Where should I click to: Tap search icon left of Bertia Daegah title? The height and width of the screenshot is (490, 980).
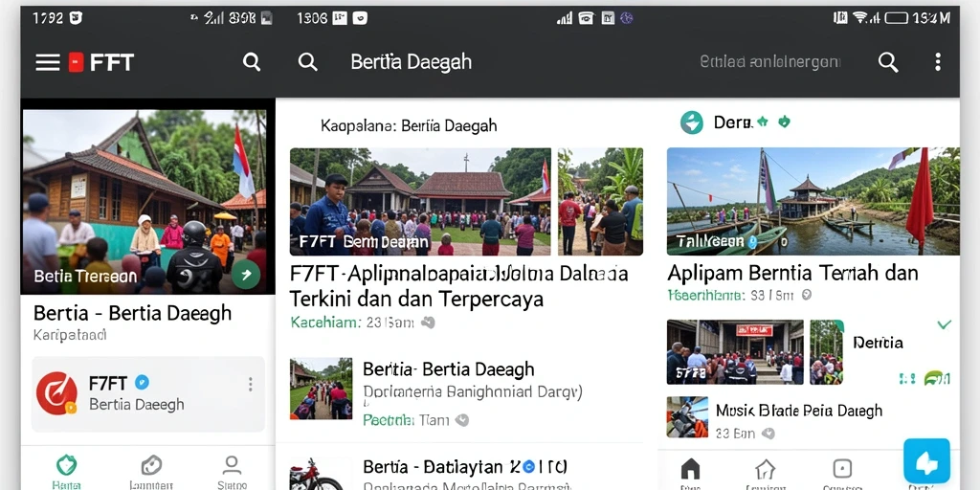(307, 62)
